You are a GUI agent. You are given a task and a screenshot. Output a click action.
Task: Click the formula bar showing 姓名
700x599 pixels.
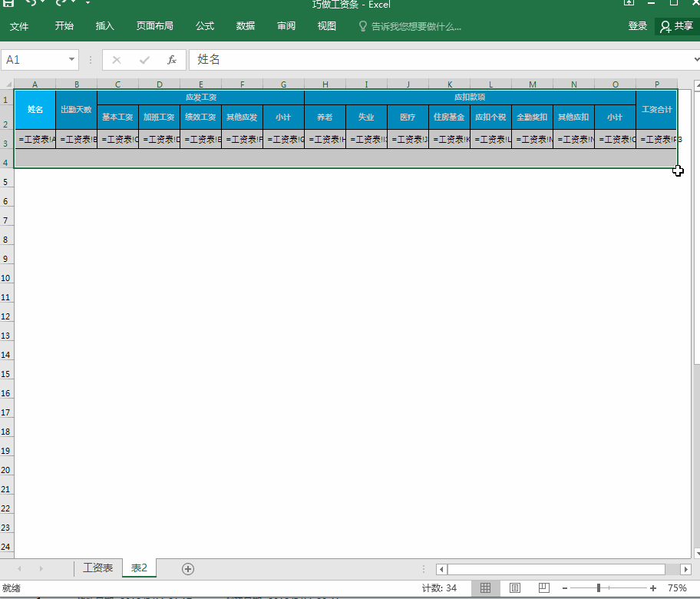point(440,60)
